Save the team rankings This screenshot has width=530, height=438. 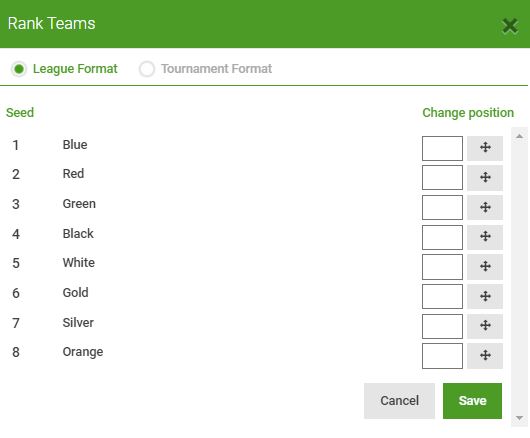point(472,401)
